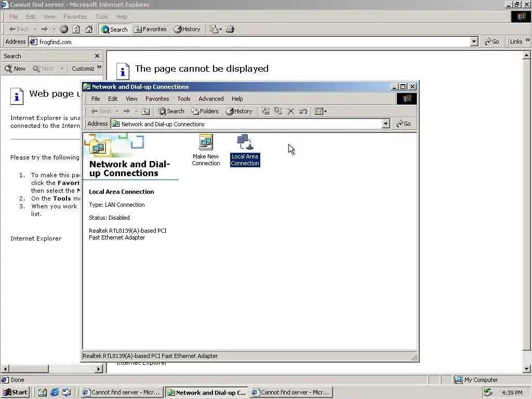Select the Make New Connection icon
The image size is (532, 399).
tap(206, 150)
